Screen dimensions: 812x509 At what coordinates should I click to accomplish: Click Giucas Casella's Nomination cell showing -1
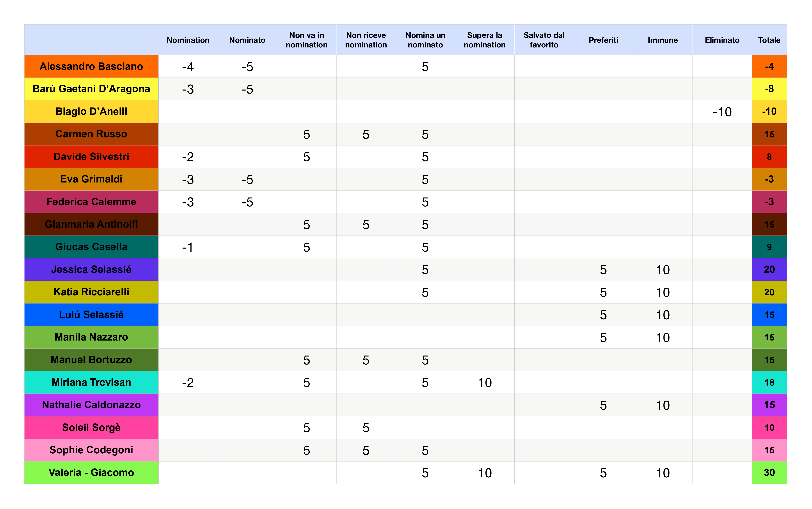pos(188,247)
